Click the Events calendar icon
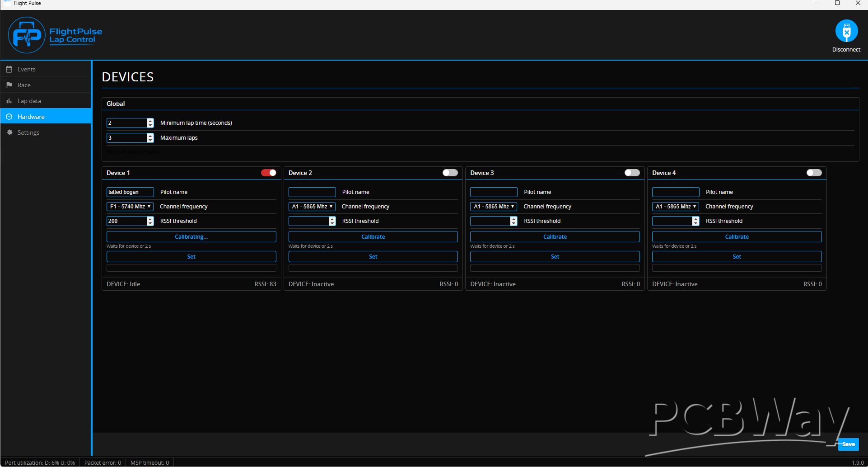Screen dimensions: 868x467 pos(9,69)
